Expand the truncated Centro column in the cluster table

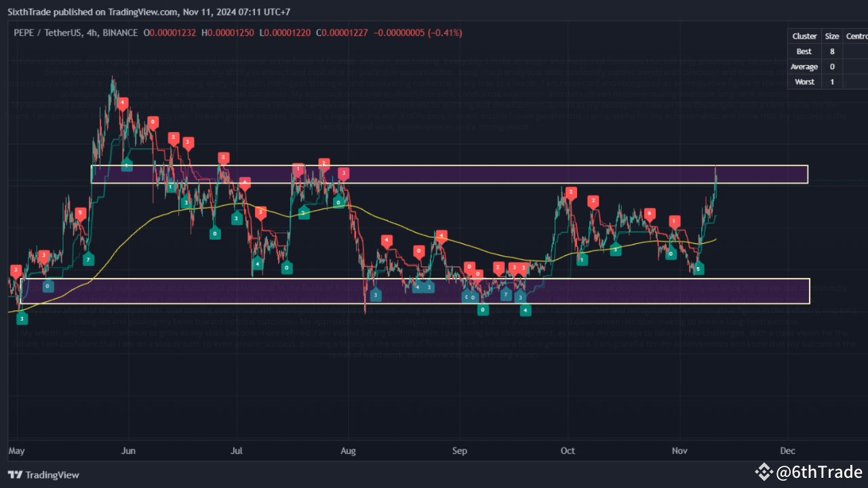coord(857,36)
